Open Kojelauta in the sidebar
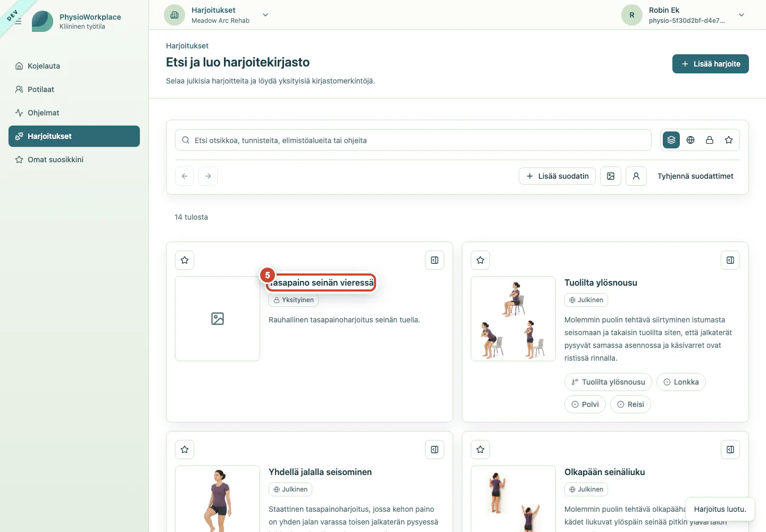The height and width of the screenshot is (532, 766). tap(74, 66)
